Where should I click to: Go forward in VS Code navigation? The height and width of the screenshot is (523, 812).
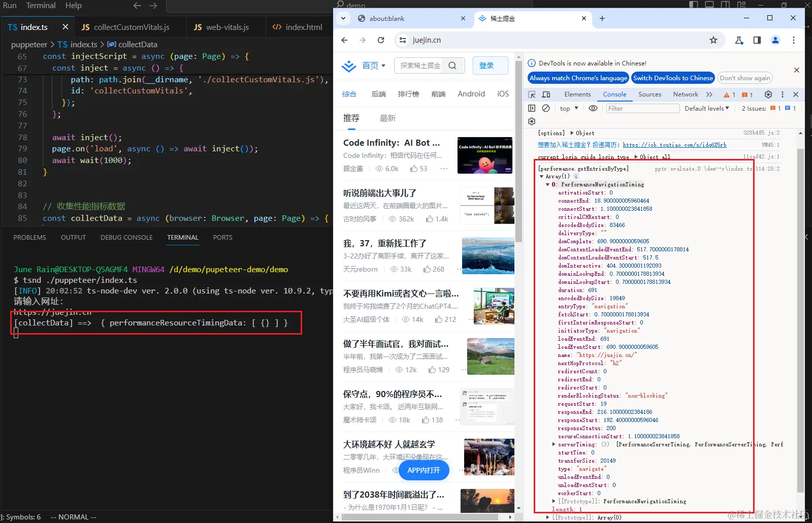point(153,6)
